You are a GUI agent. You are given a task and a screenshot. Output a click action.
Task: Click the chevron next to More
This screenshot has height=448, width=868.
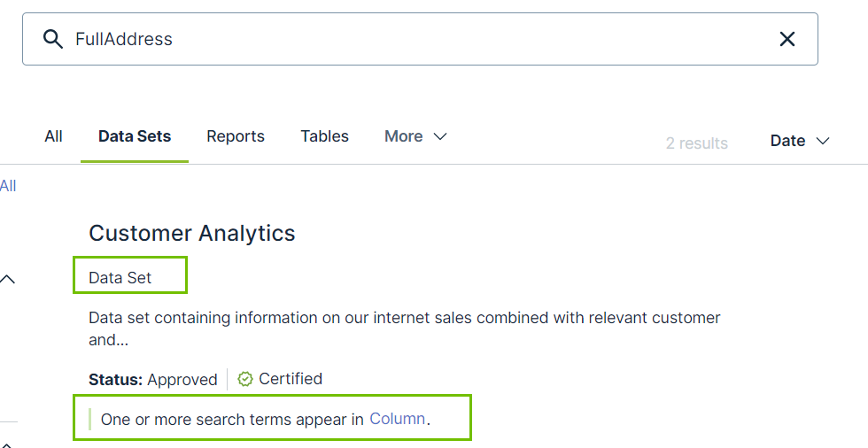pos(439,136)
